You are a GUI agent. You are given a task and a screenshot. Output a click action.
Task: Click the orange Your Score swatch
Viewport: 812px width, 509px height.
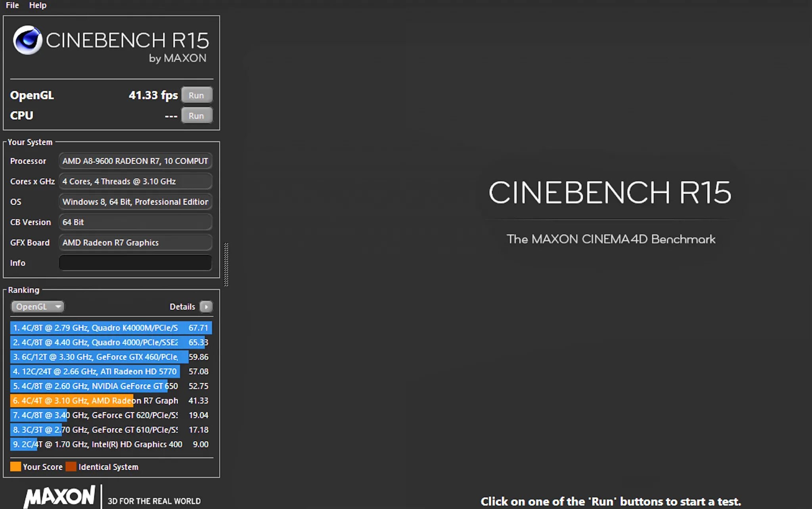click(x=15, y=467)
